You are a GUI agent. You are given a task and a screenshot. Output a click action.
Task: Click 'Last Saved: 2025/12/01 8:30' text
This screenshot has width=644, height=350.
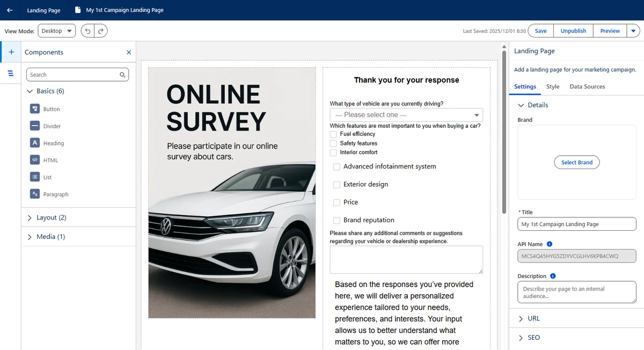(494, 31)
